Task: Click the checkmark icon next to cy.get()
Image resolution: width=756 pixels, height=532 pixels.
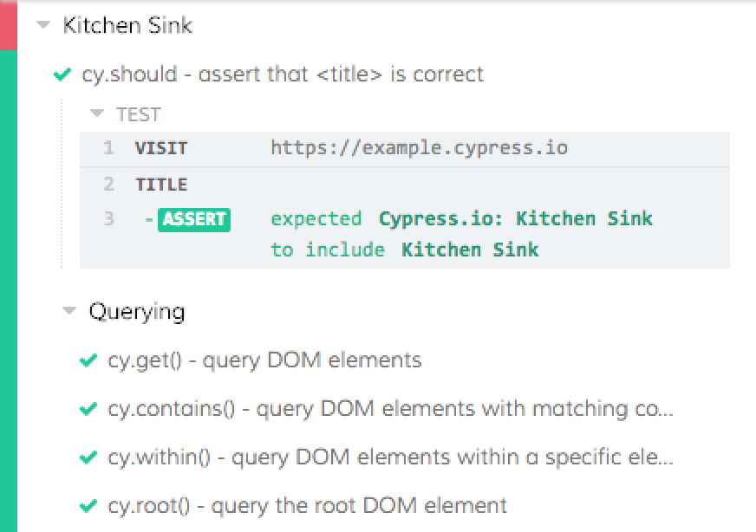Action: pyautogui.click(x=88, y=360)
